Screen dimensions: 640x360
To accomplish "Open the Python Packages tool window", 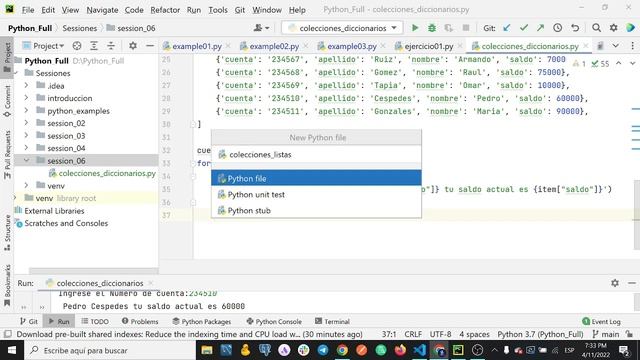I will click(x=202, y=321).
